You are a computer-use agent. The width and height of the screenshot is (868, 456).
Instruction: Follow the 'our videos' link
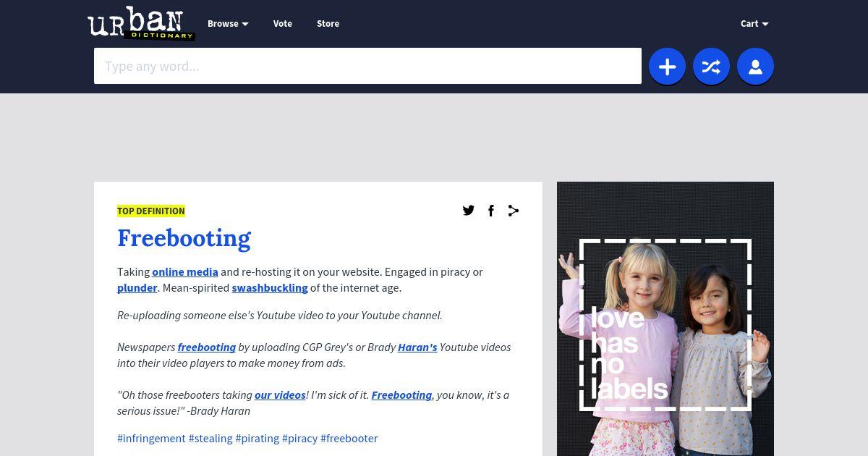[x=280, y=394]
